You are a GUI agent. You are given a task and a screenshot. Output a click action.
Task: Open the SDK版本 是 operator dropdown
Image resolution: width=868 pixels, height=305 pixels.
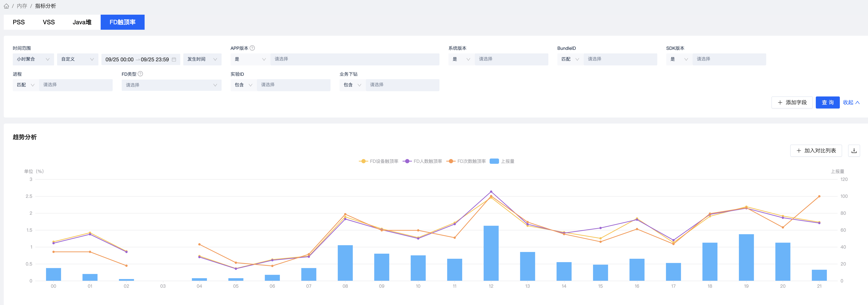[x=679, y=59]
